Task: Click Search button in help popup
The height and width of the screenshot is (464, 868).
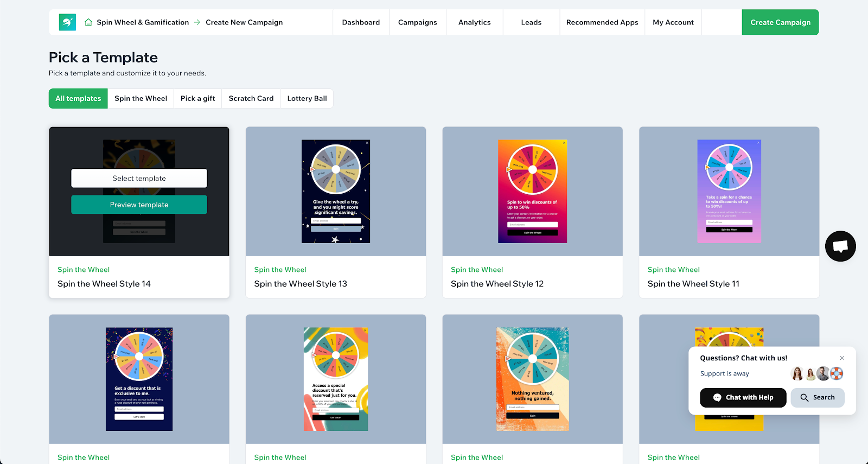Action: (x=817, y=397)
